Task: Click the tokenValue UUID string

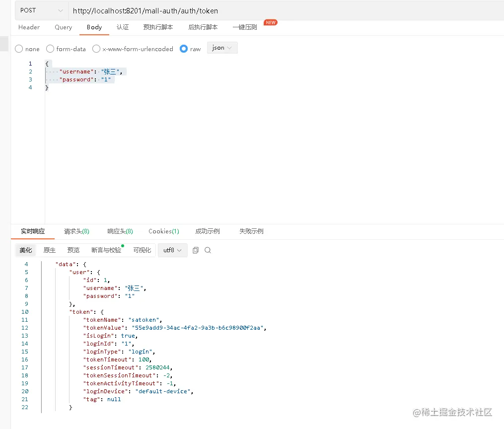Action: 198,328
